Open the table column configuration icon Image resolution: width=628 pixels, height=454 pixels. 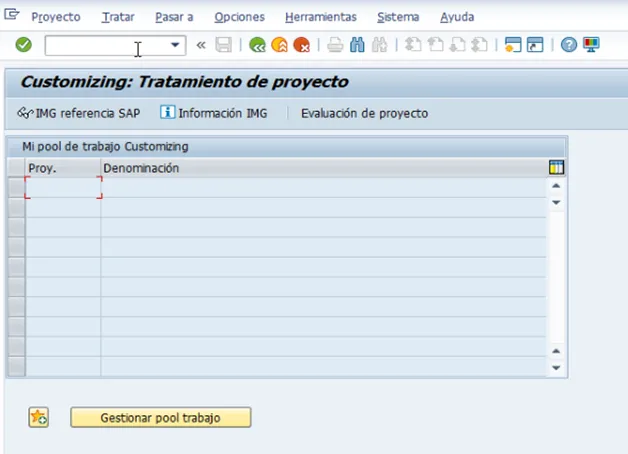coord(556,167)
